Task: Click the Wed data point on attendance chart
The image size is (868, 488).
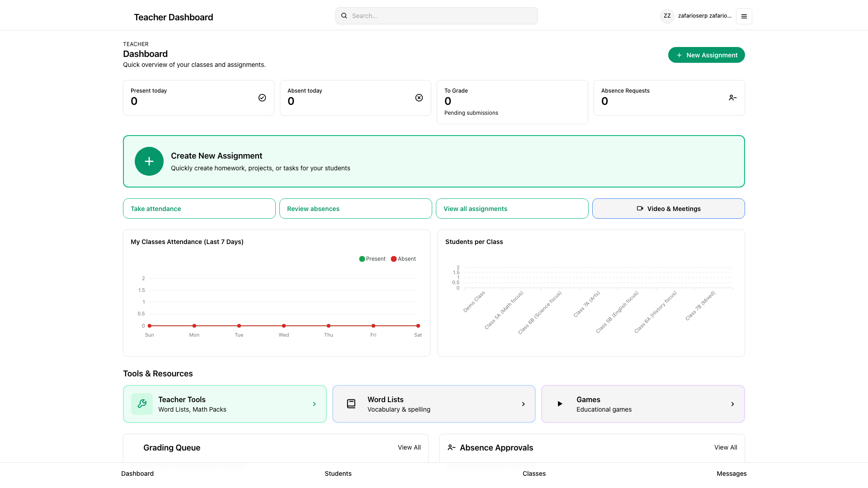Action: point(284,326)
